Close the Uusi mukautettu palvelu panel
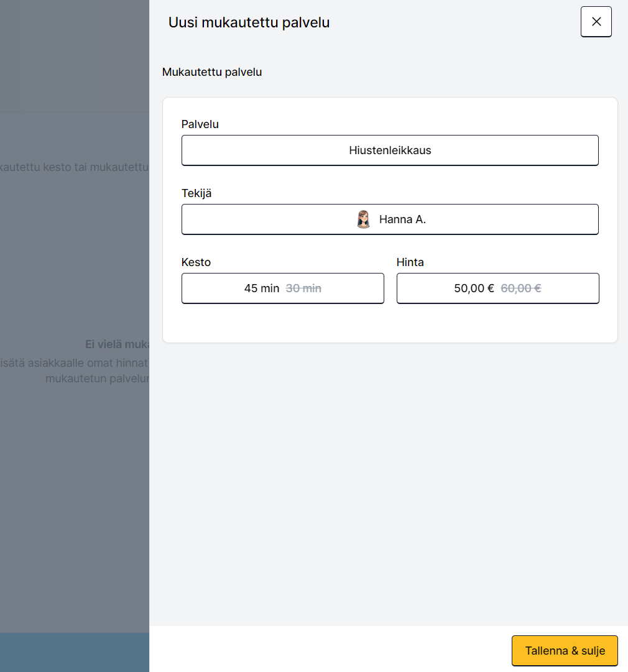 (x=596, y=22)
